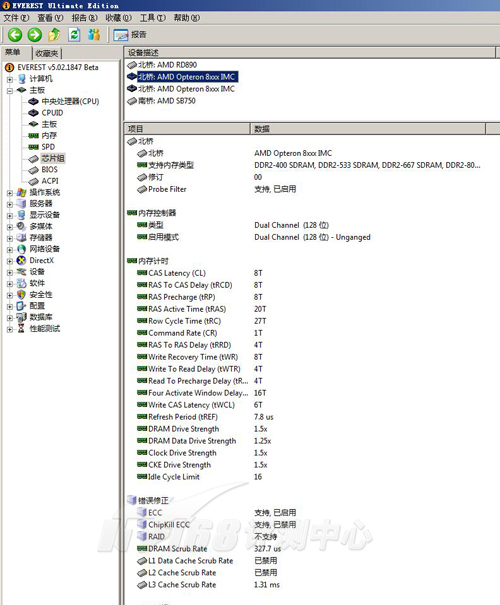This screenshot has width=500, height=605.
Task: Open the 工具 menu
Action: pos(153,18)
